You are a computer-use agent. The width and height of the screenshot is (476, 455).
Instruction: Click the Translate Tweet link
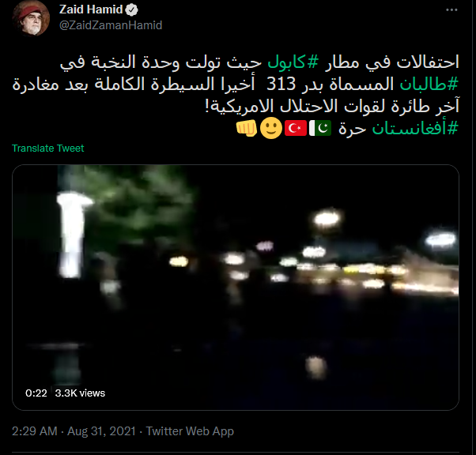pos(48,149)
